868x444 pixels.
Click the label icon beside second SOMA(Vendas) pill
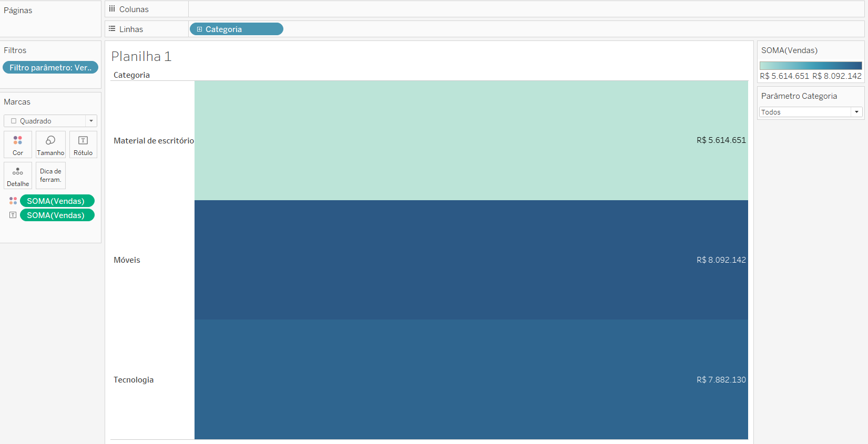[x=13, y=215]
